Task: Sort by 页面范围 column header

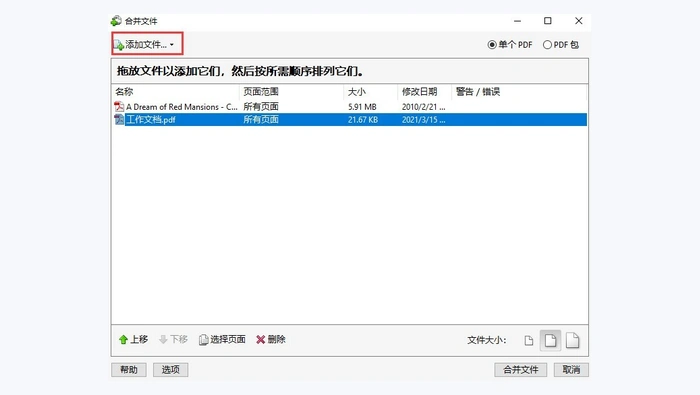Action: click(261, 92)
